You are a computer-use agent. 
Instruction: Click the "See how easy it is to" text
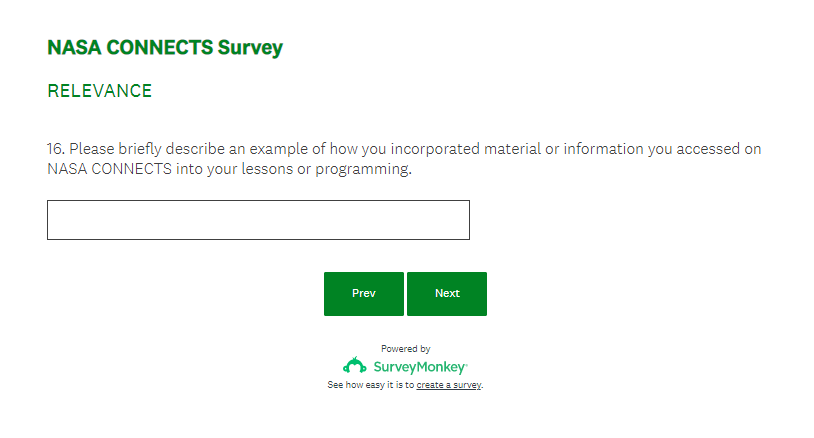tap(371, 385)
